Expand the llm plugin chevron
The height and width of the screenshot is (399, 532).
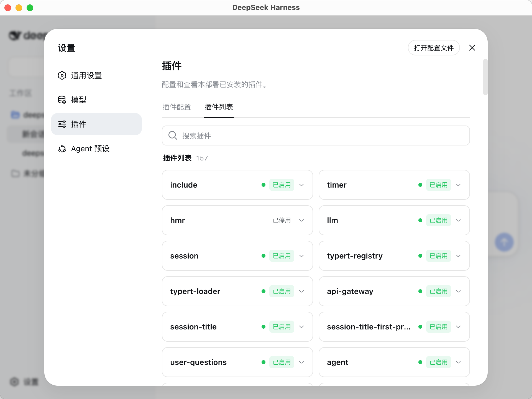point(458,220)
